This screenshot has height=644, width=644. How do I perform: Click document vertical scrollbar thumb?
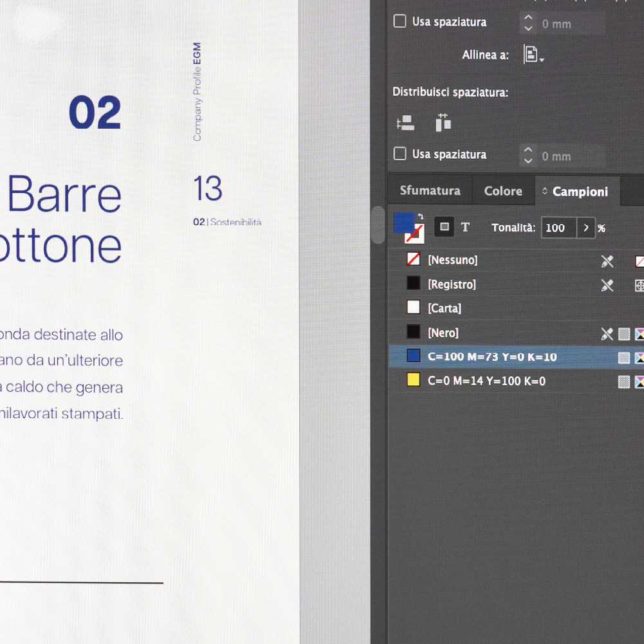pyautogui.click(x=378, y=225)
